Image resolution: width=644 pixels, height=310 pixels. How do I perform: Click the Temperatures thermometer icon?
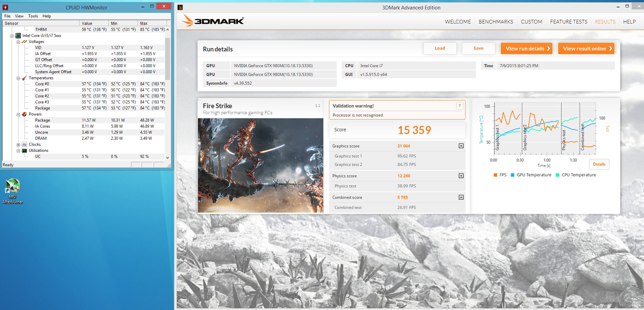(x=24, y=78)
